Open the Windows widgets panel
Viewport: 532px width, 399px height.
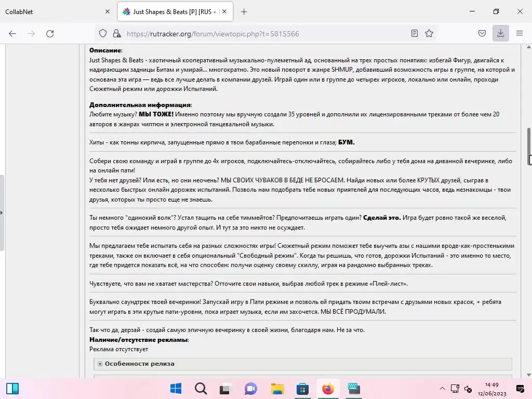pos(12,389)
